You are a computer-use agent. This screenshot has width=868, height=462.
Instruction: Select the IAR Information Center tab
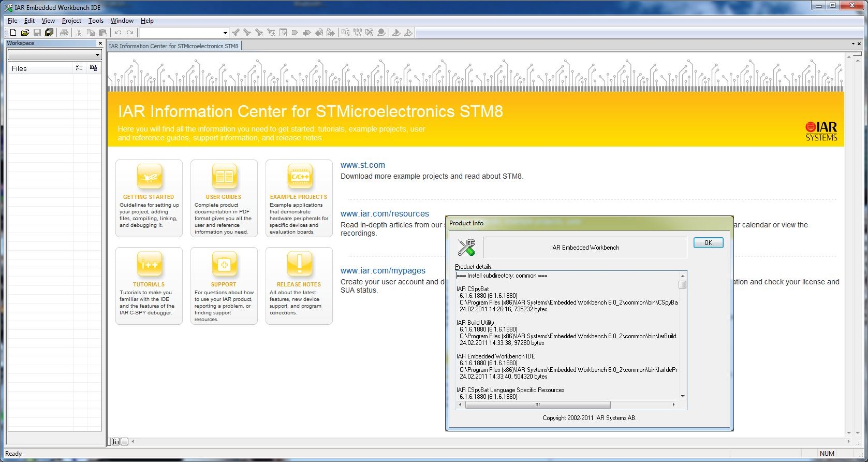[x=174, y=46]
